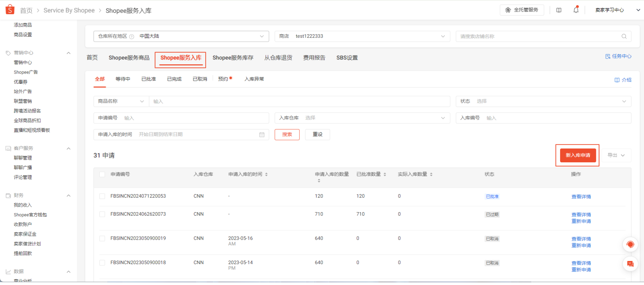Viewport: 644px width, 285px height.
Task: Click the 全托管服务 button
Action: [522, 10]
